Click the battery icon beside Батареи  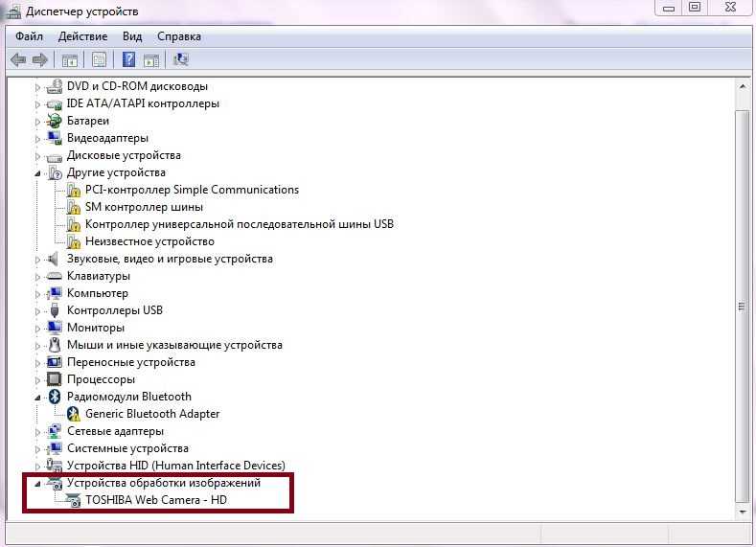click(55, 121)
